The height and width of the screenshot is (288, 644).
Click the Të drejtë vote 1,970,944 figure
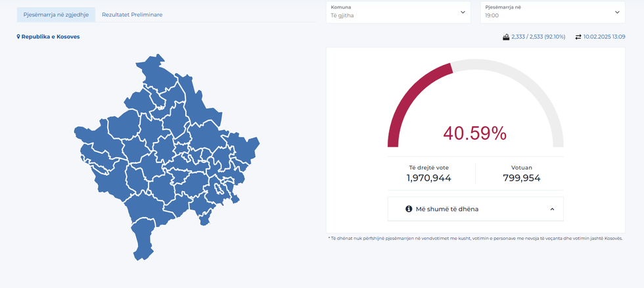(428, 178)
